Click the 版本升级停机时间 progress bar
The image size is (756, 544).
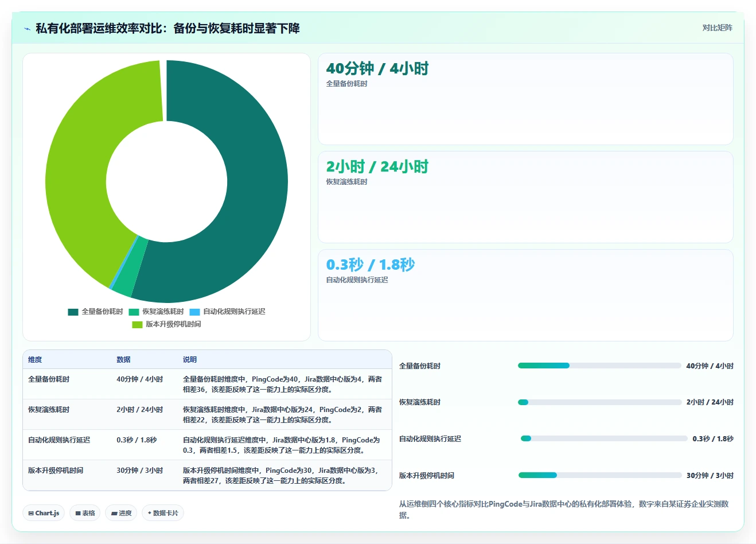600,475
